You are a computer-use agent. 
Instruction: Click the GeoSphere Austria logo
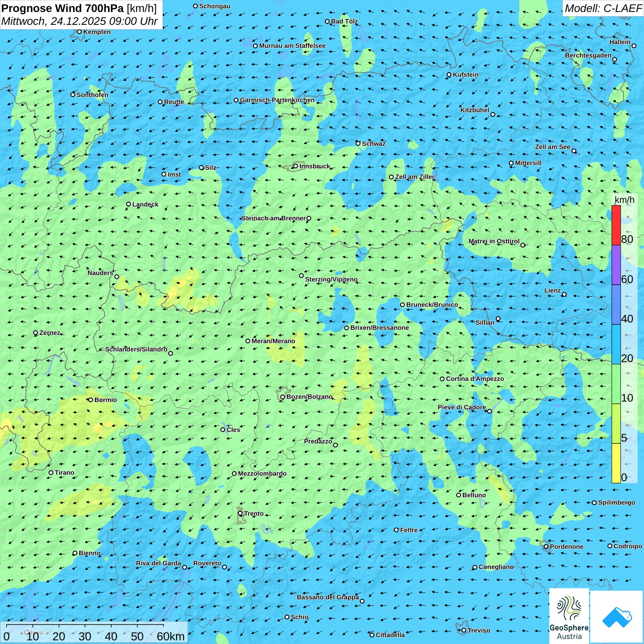[x=569, y=615]
